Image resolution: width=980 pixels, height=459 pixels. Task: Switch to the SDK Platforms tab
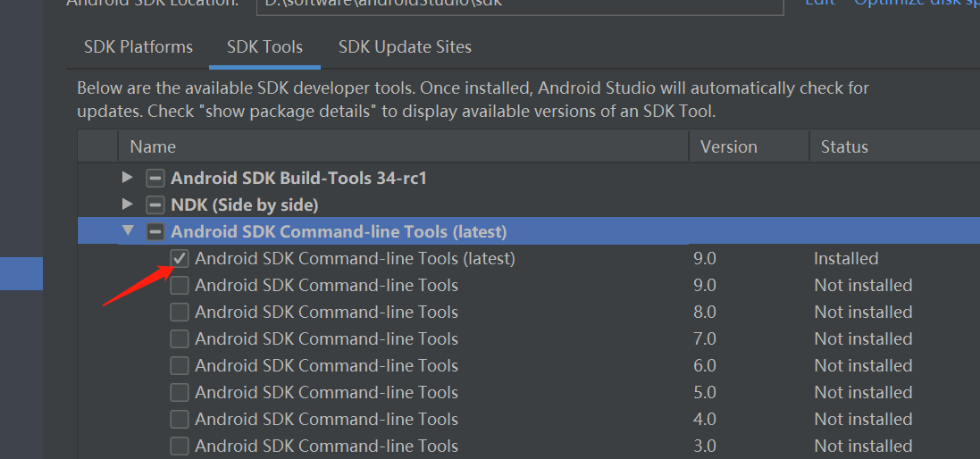click(x=138, y=47)
